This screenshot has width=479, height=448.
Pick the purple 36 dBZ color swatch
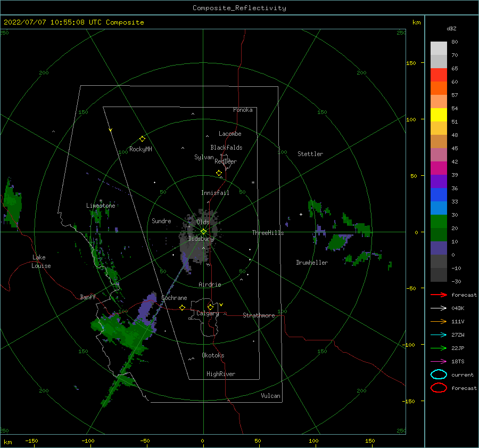439,181
